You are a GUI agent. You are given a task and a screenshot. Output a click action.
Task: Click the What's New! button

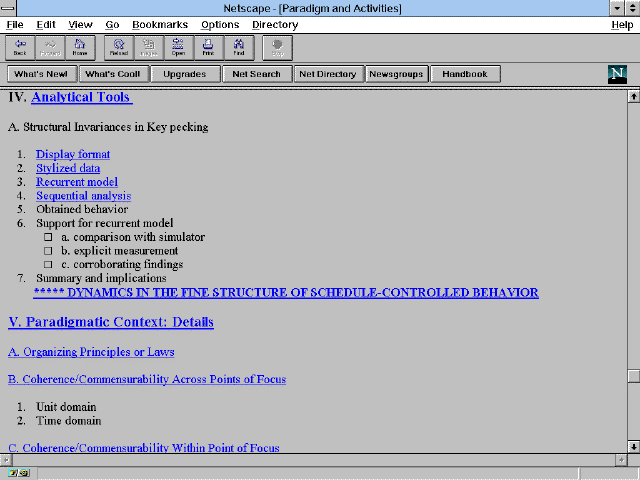(41, 74)
